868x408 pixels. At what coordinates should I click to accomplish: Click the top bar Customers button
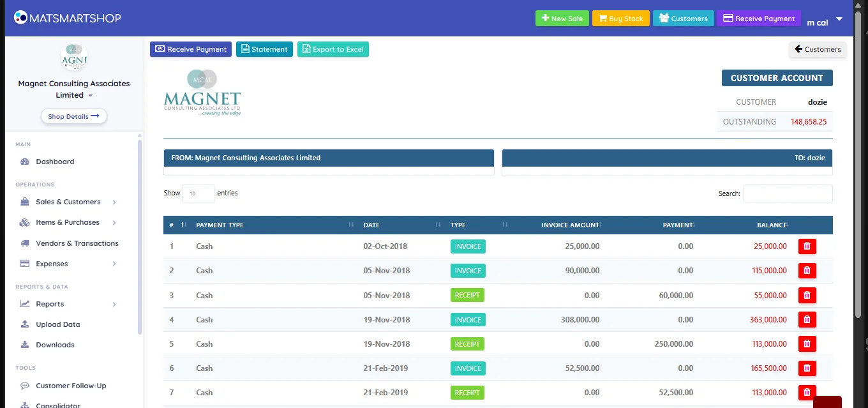(x=683, y=19)
